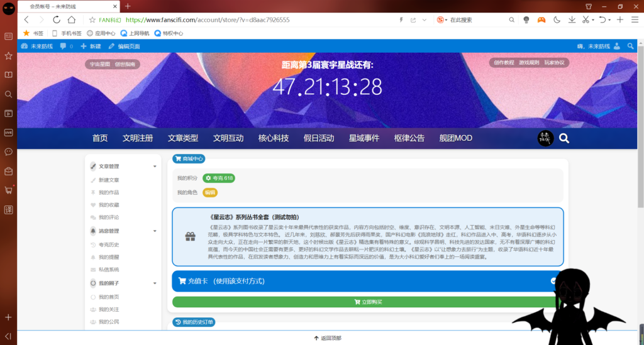Open 夸克历史 in the sidebar
Image resolution: width=644 pixels, height=345 pixels.
point(108,245)
